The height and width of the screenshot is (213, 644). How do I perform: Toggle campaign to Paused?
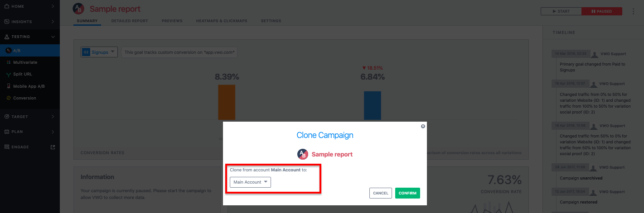(601, 11)
